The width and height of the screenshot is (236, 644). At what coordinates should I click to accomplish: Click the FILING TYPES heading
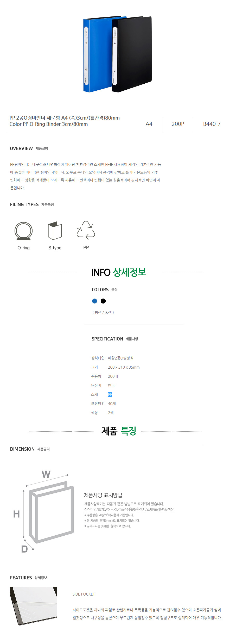coord(24,205)
